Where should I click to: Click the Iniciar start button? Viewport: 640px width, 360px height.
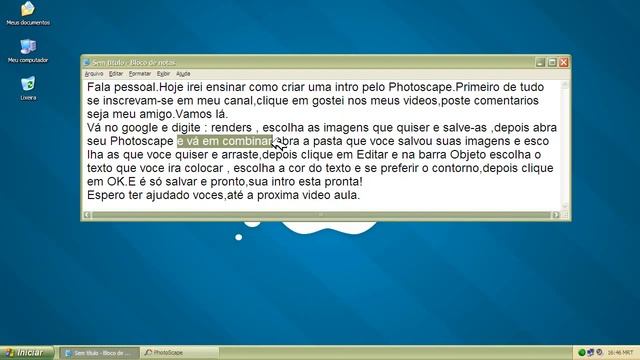[27, 353]
